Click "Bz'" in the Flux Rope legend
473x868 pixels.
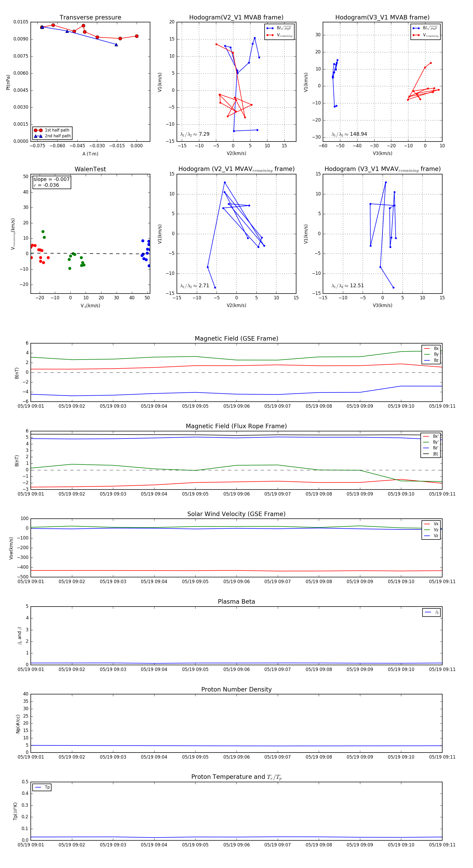tap(436, 448)
